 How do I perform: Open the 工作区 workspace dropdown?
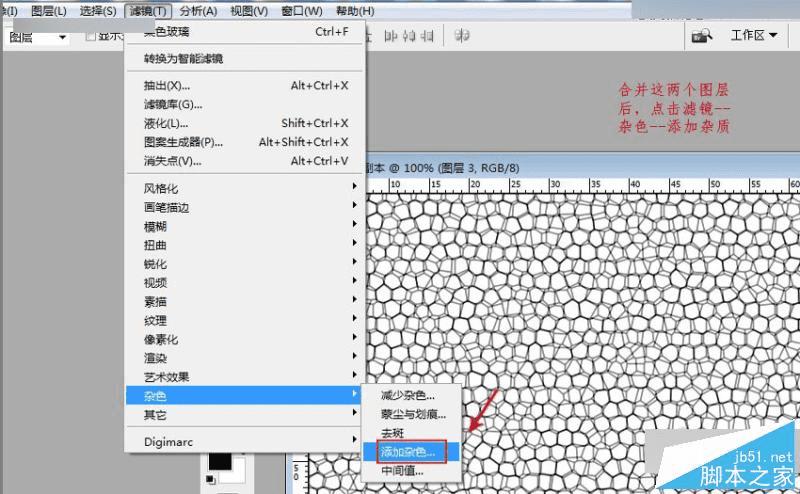point(754,35)
